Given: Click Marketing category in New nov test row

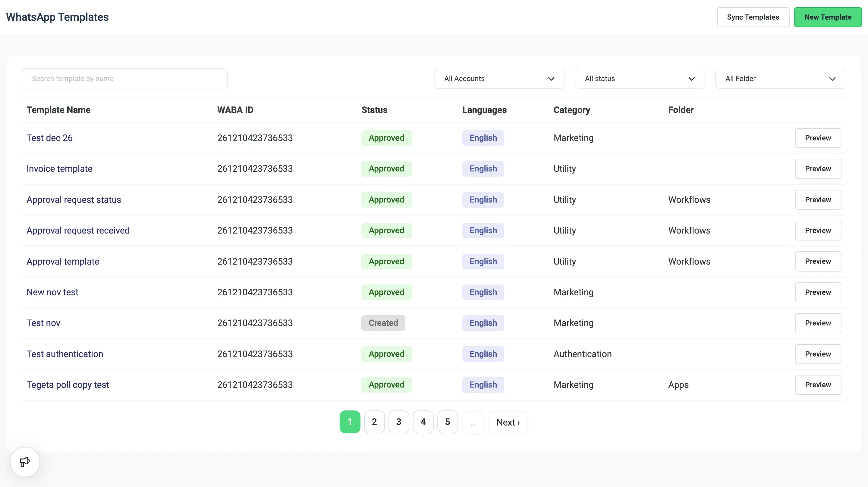Looking at the screenshot, I should (x=573, y=292).
